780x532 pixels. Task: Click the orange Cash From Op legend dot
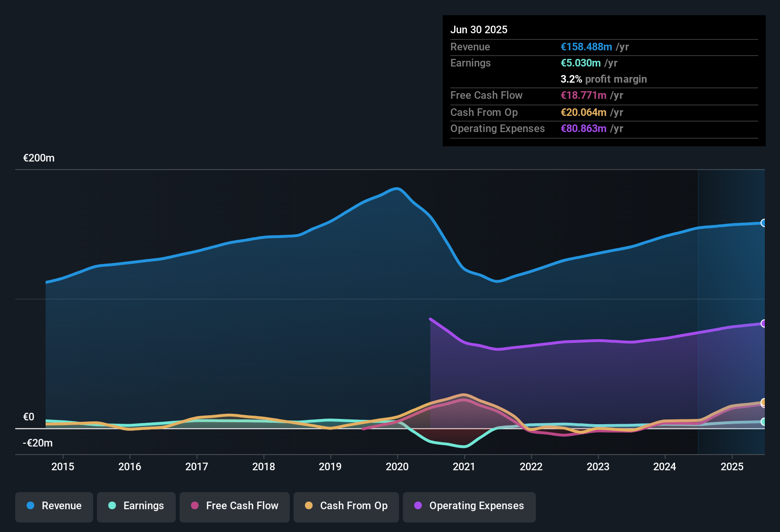[309, 506]
